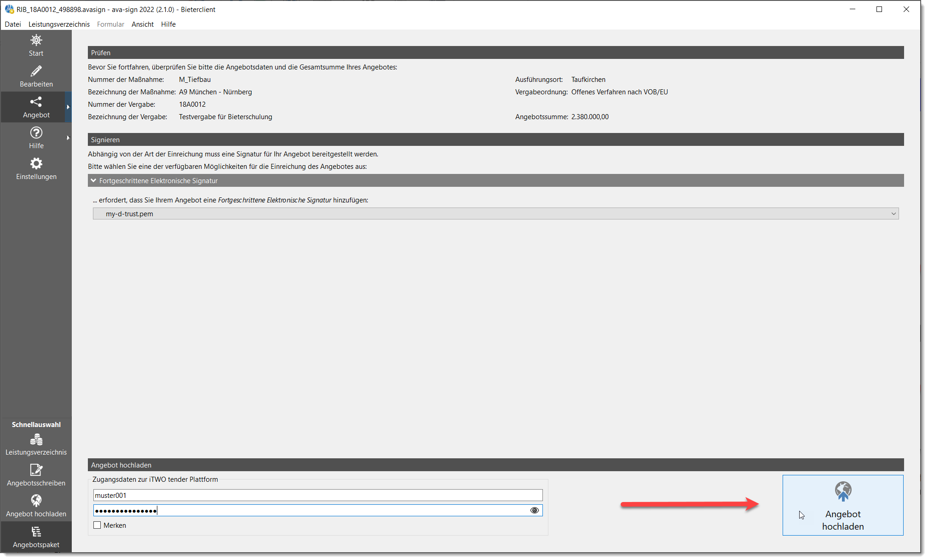The height and width of the screenshot is (560, 928).
Task: Focus the muster001 username field
Action: [318, 495]
